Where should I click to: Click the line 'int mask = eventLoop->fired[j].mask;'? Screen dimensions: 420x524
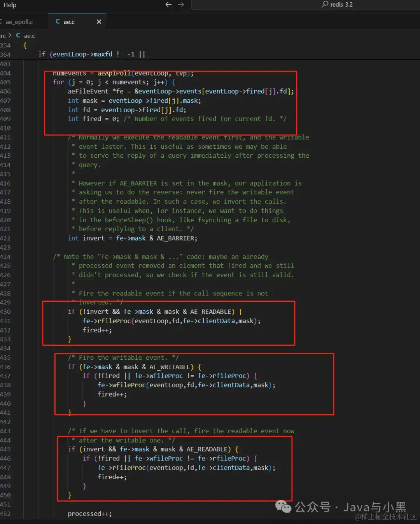(135, 100)
